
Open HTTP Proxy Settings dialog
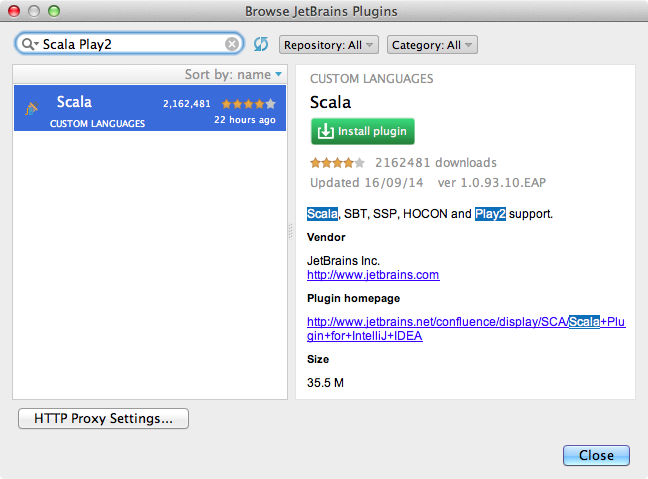click(x=103, y=418)
